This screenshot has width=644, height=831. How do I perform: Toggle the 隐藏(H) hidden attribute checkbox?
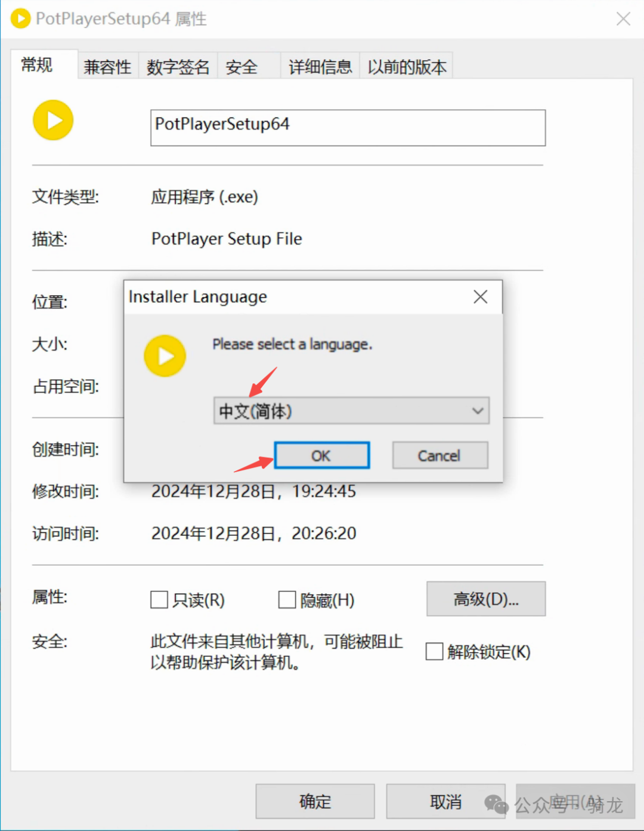(x=287, y=600)
